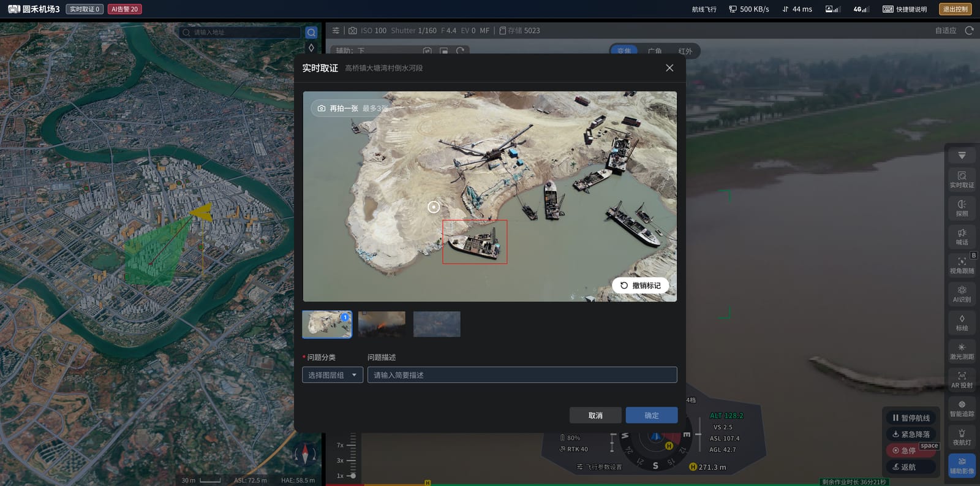980x486 pixels.
Task: Click the 确定 confirm button
Action: pos(652,416)
